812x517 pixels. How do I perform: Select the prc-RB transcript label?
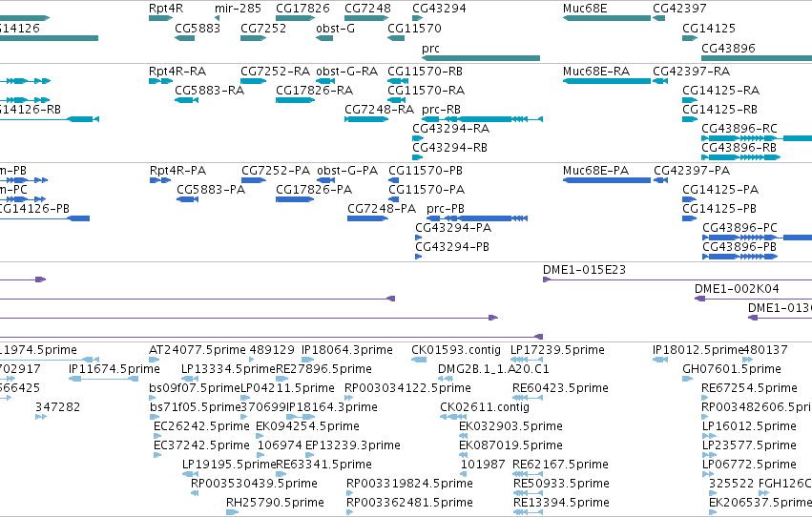pos(441,109)
